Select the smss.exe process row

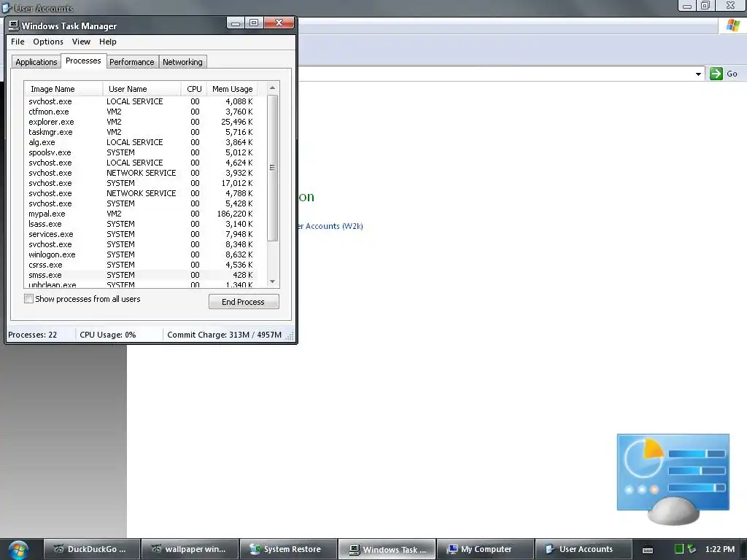(141, 275)
